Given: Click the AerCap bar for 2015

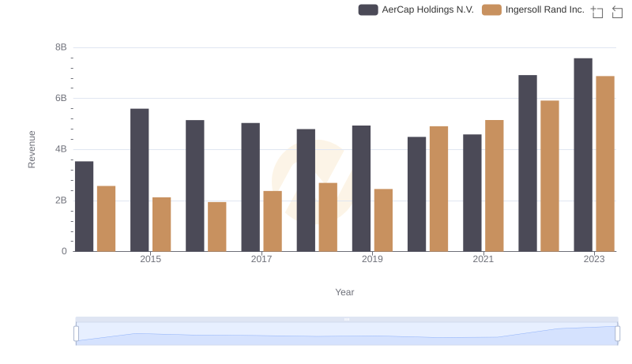Looking at the screenshot, I should coord(140,180).
